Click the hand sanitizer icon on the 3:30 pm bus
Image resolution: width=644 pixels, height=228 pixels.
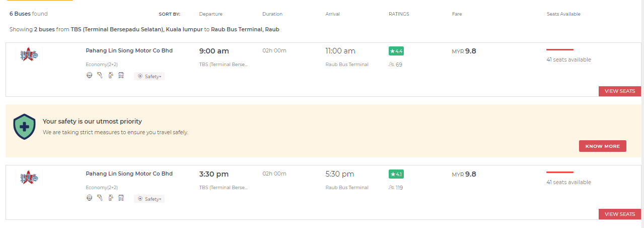110,198
